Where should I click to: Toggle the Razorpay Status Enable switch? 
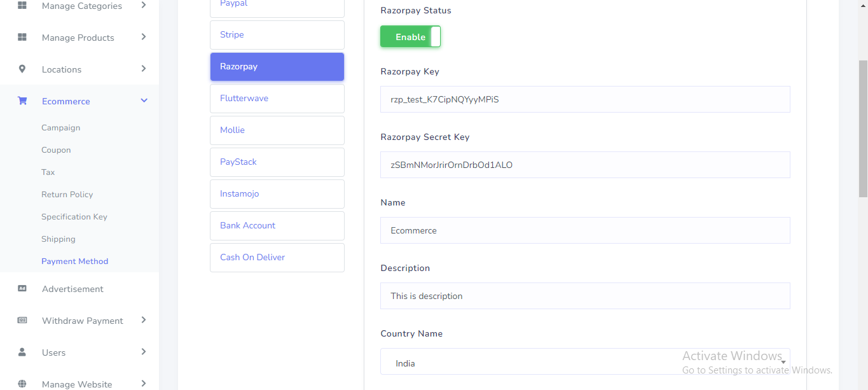click(410, 37)
